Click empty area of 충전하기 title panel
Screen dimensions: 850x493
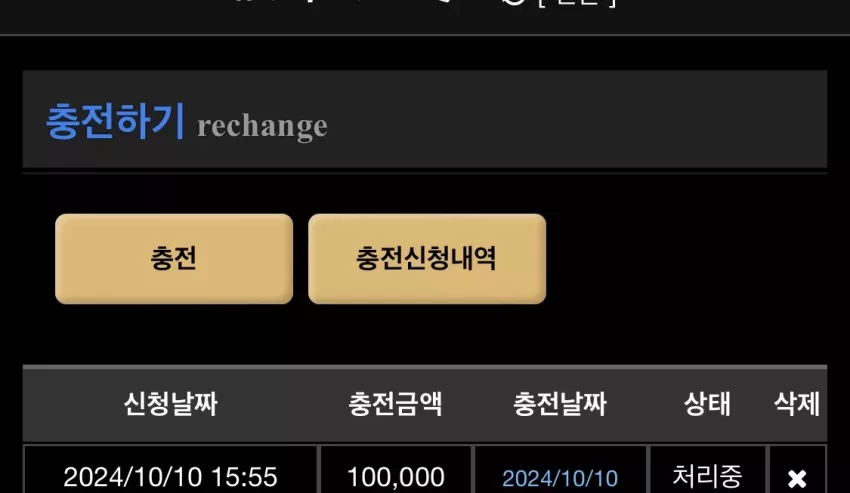point(575,119)
